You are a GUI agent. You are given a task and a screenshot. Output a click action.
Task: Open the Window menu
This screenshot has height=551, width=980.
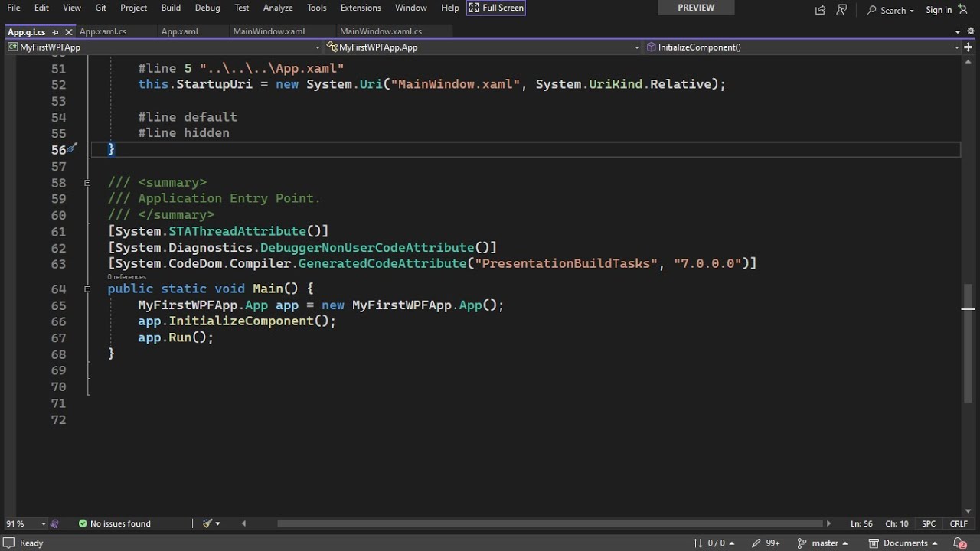pos(411,8)
